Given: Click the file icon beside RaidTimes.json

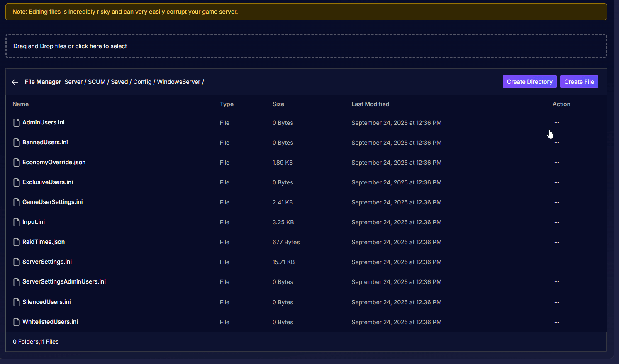Looking at the screenshot, I should [x=17, y=242].
